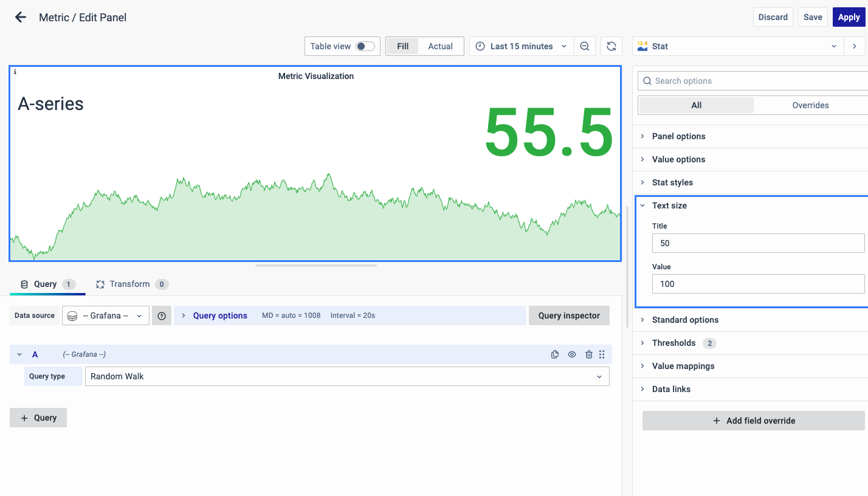868x496 pixels.
Task: Hide query A with the eye icon
Action: [572, 354]
